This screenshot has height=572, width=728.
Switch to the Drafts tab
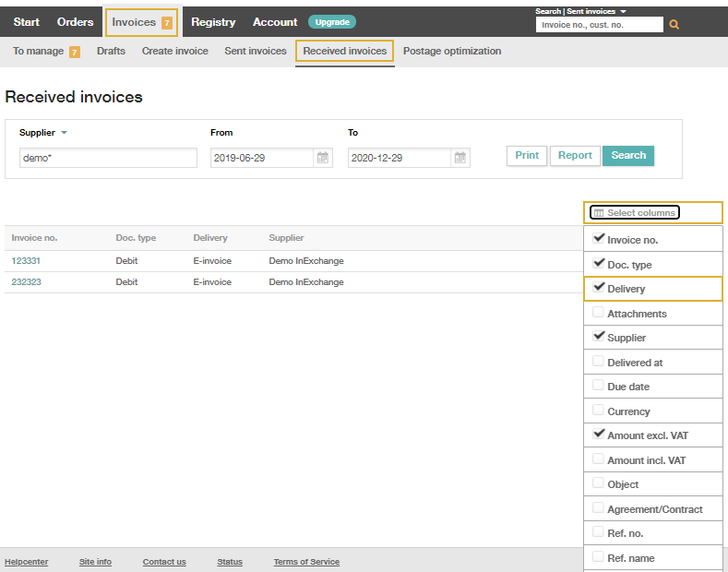point(111,51)
